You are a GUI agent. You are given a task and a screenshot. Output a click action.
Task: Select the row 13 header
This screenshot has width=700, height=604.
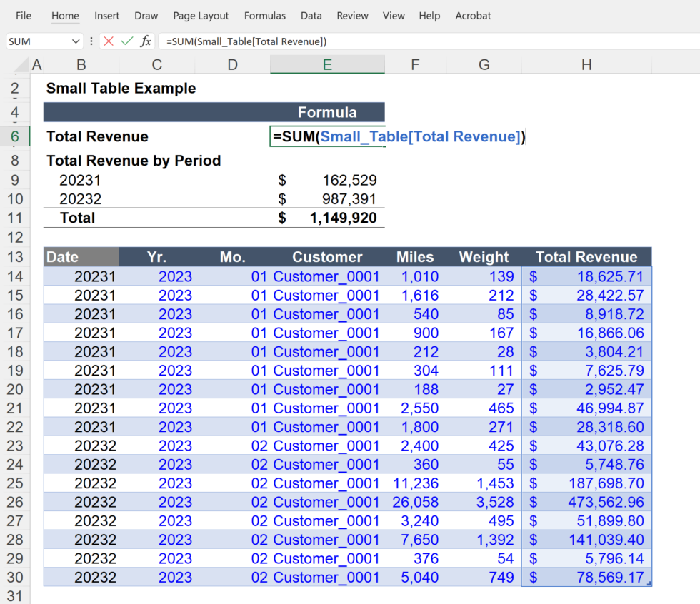(15, 257)
